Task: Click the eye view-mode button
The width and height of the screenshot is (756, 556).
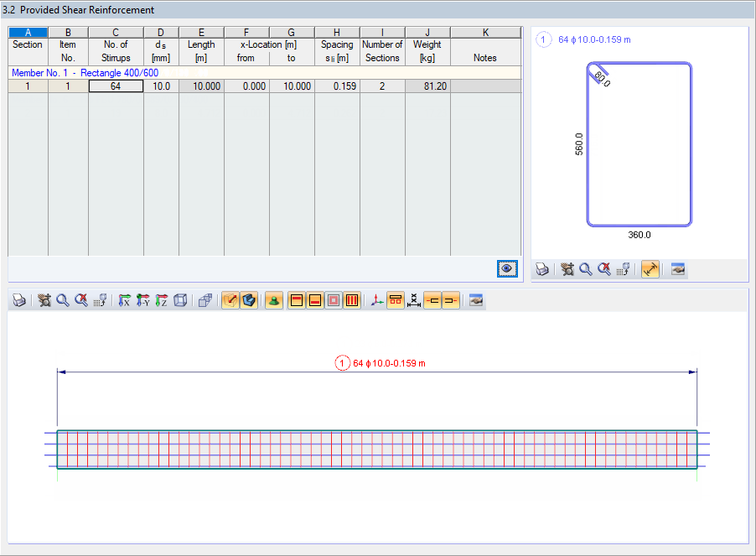Action: (x=507, y=268)
